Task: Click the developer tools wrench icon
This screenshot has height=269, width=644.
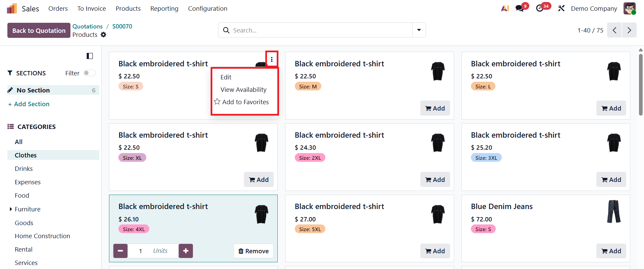Action: pos(561,8)
